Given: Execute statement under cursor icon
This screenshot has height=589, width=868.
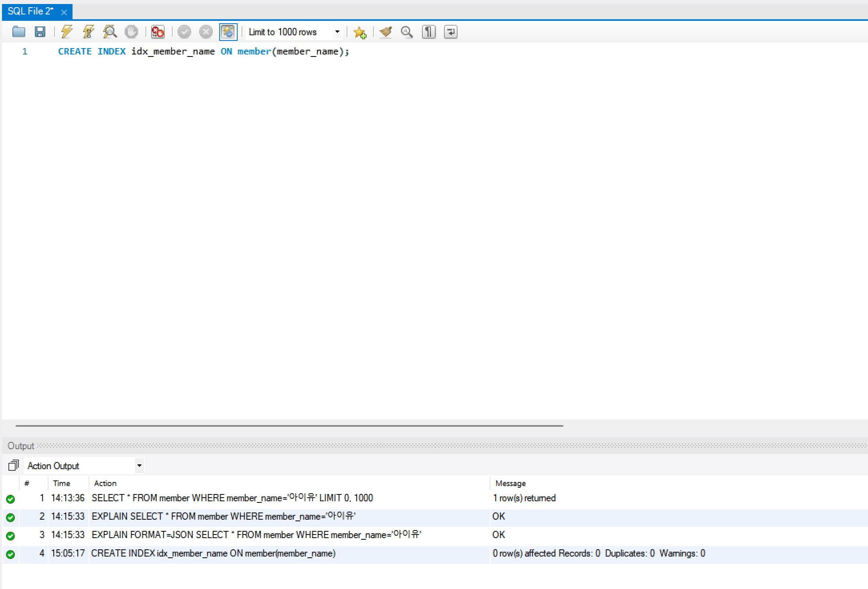Looking at the screenshot, I should (x=88, y=32).
